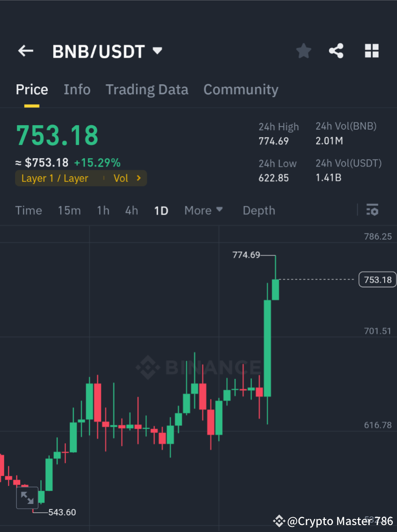Switch to the Trading Data tab
397x532 pixels.
click(x=147, y=89)
